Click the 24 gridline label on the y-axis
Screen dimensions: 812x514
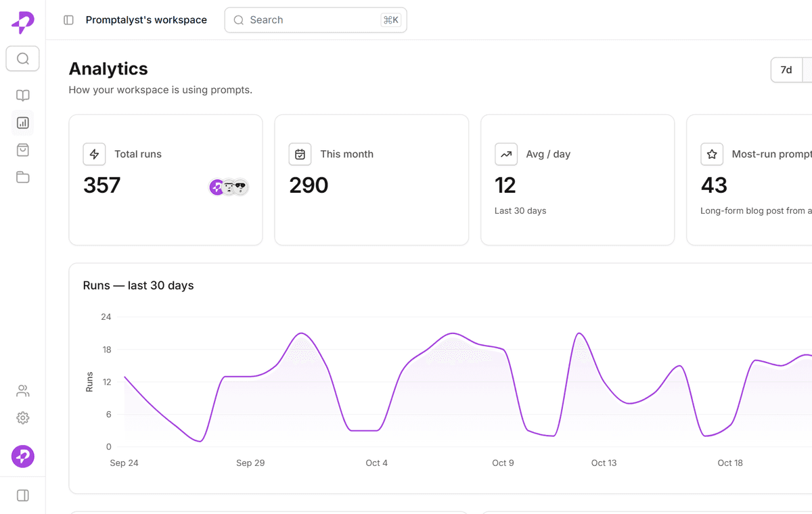point(106,317)
